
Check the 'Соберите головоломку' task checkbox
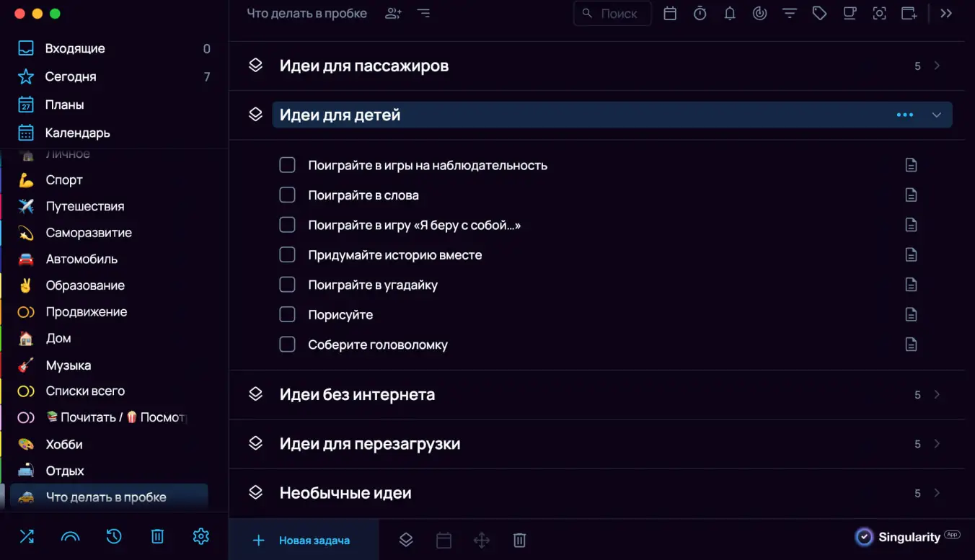287,344
